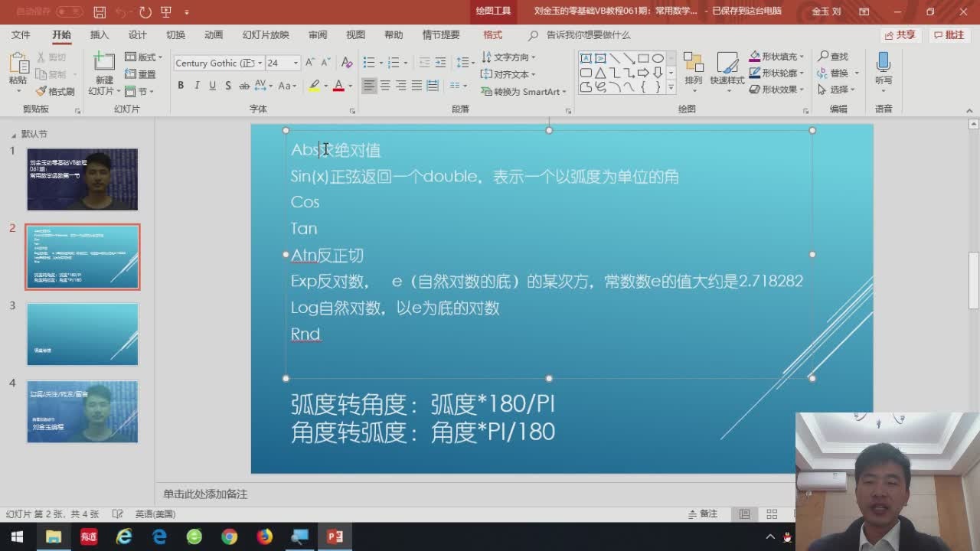Switch to the Insert (插入) tab
Image resolution: width=980 pixels, height=551 pixels.
100,35
